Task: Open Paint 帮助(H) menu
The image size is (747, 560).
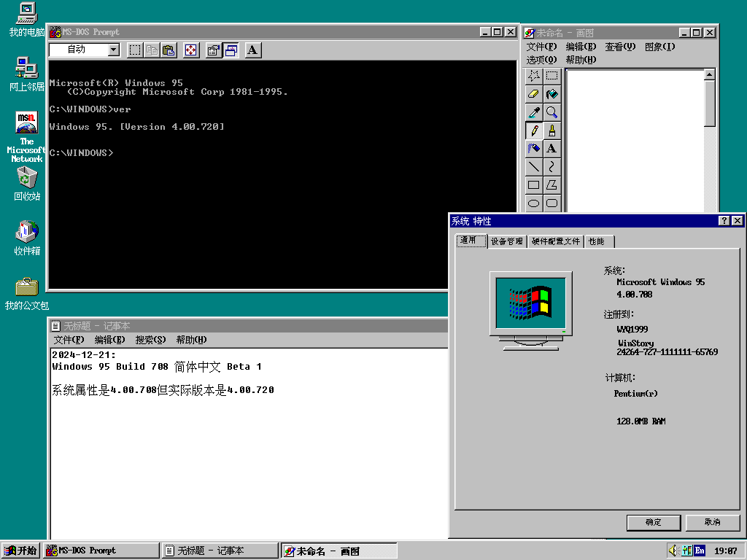Action: click(x=581, y=60)
